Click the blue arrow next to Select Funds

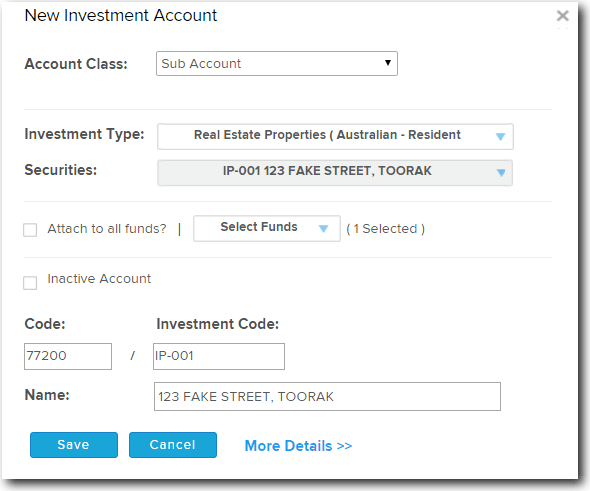[x=323, y=228]
